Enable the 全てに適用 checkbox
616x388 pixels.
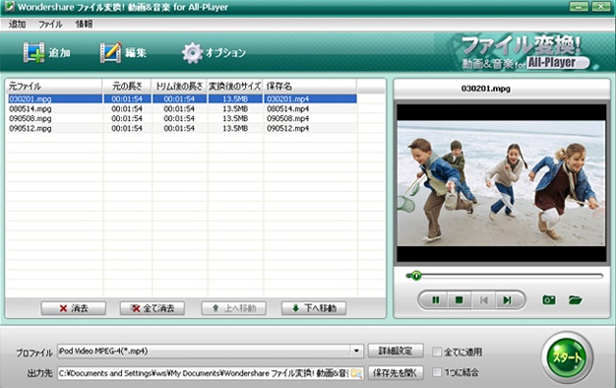tap(436, 352)
